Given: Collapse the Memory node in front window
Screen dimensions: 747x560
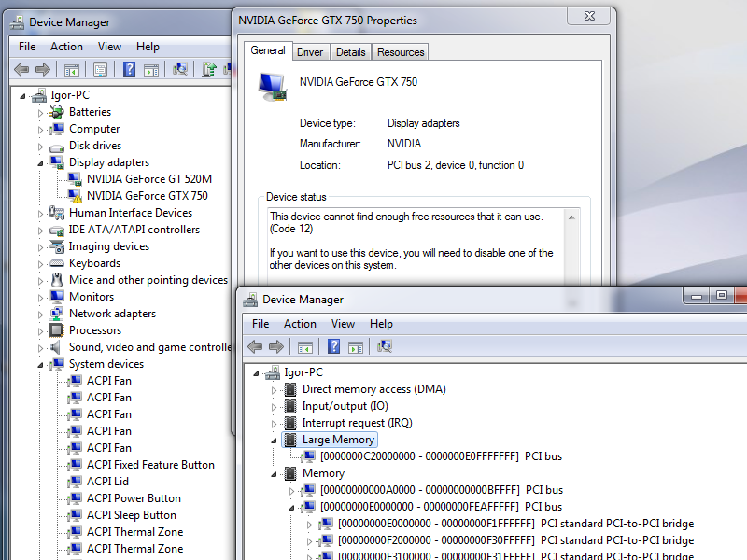Looking at the screenshot, I should (x=274, y=474).
